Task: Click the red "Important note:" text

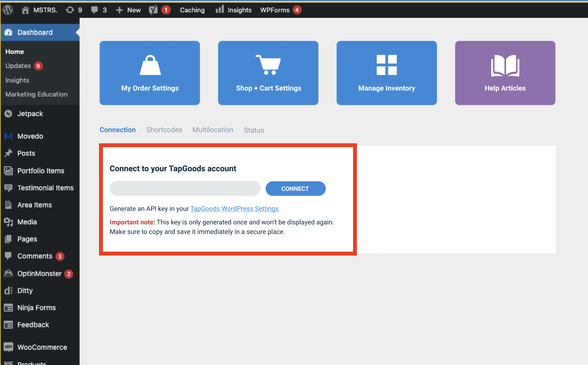Action: tap(132, 222)
